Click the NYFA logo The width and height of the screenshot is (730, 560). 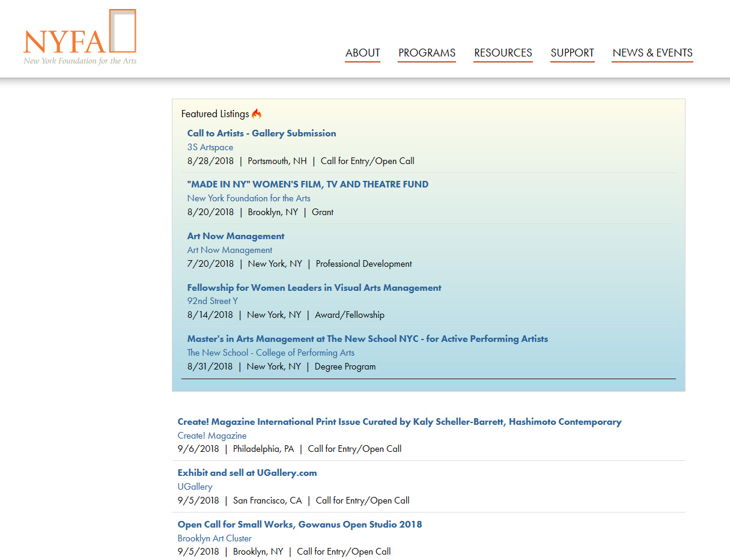pyautogui.click(x=80, y=37)
